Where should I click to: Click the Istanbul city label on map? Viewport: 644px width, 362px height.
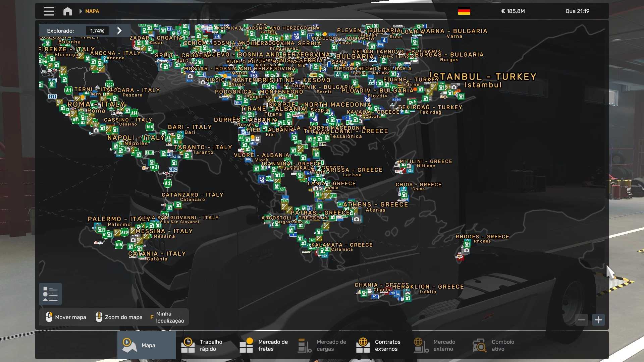pos(483,77)
